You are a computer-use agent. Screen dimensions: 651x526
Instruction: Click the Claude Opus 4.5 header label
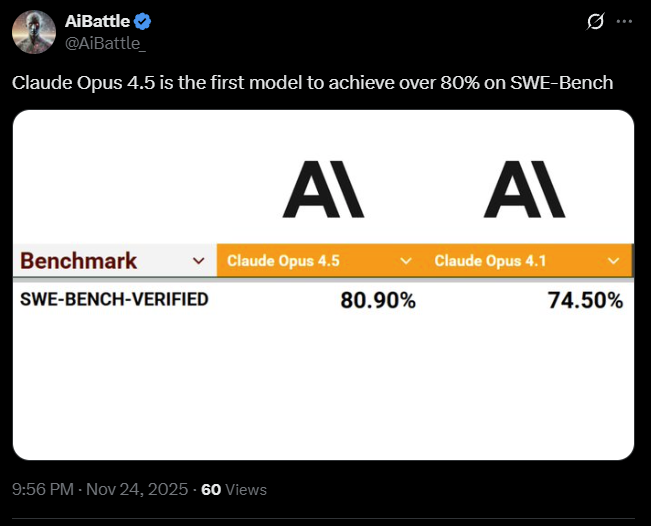click(284, 261)
